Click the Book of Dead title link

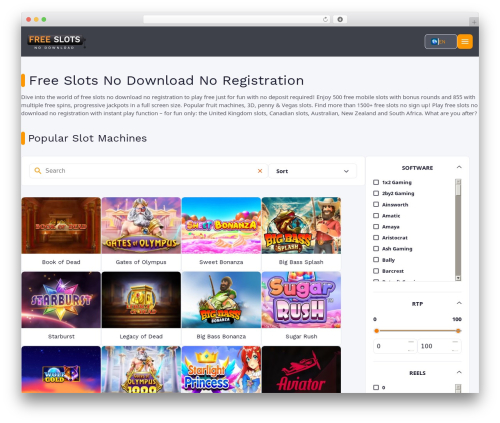pos(61,262)
